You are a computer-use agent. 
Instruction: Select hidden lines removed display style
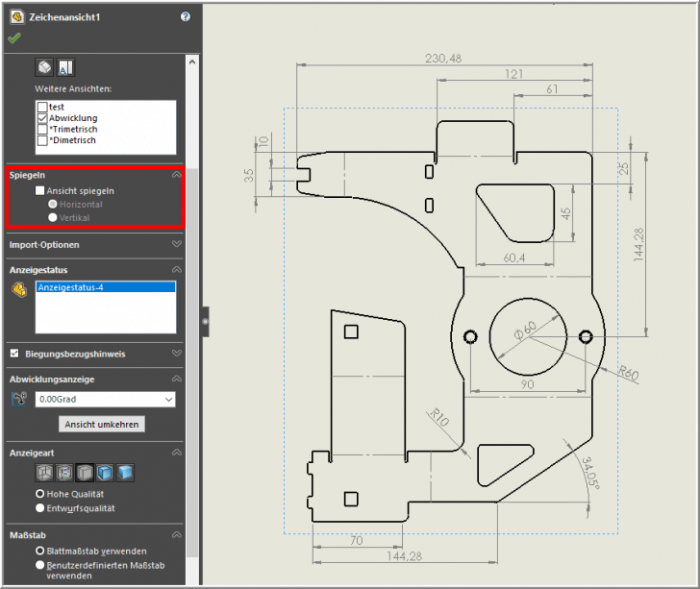click(x=85, y=473)
